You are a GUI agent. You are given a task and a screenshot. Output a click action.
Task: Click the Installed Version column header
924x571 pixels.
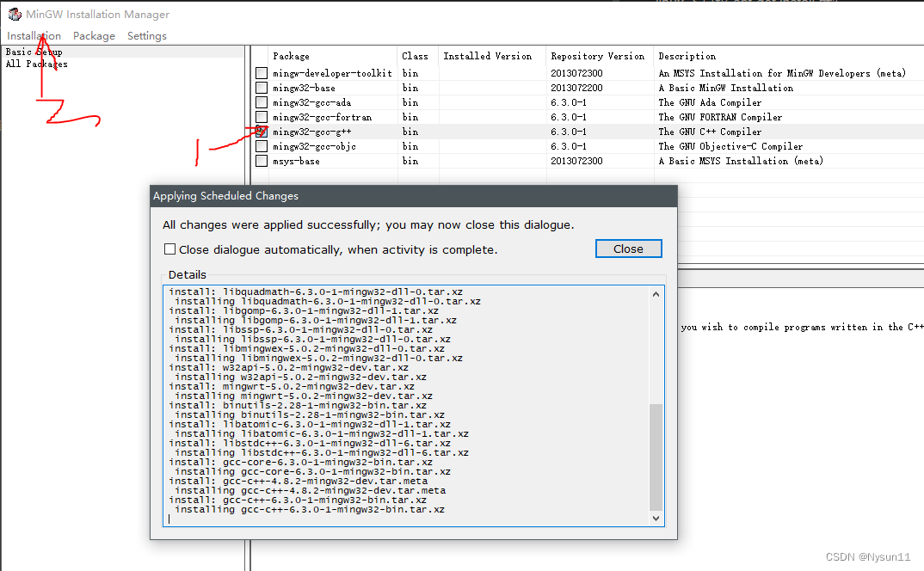coord(487,56)
